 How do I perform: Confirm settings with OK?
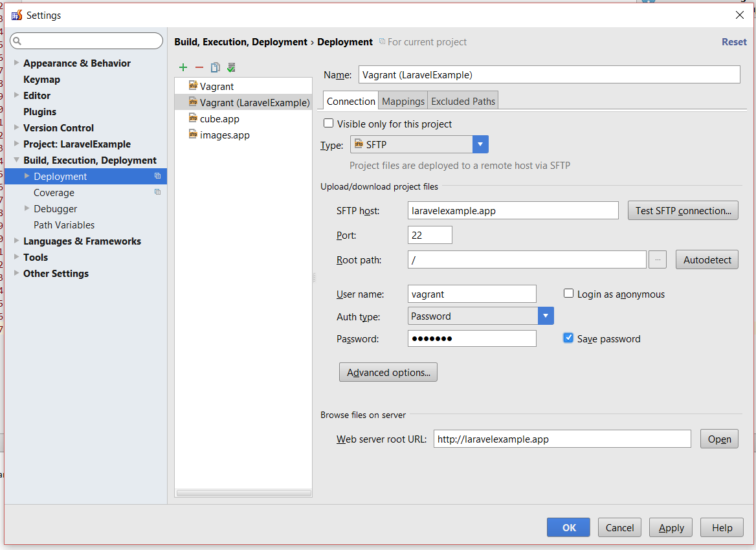pos(568,527)
